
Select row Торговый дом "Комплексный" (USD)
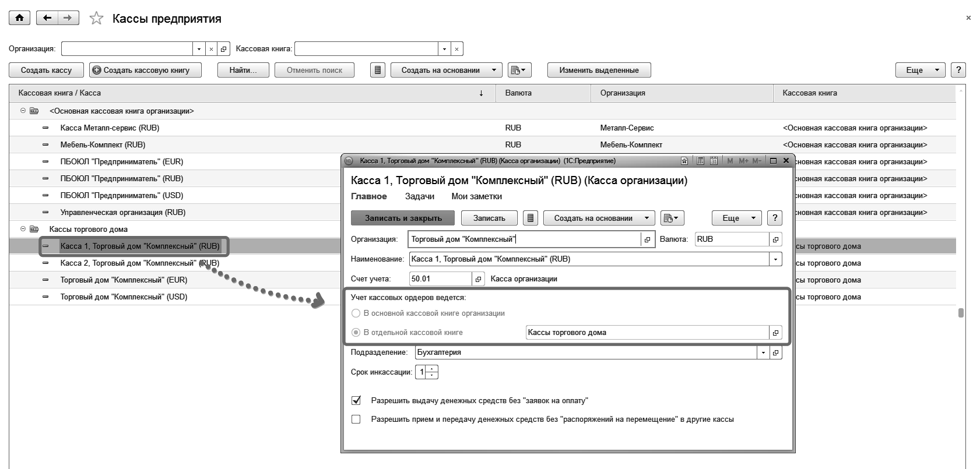click(175, 297)
